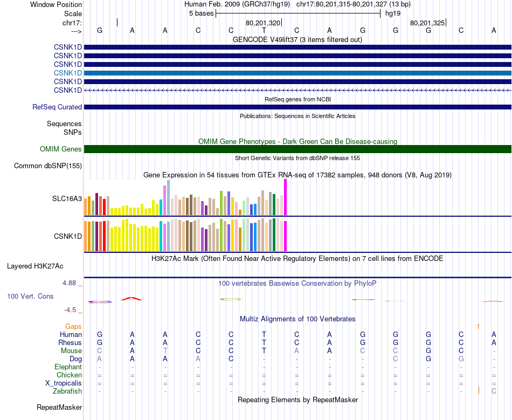Click the GENCODE V49lift37 track title

(297, 40)
